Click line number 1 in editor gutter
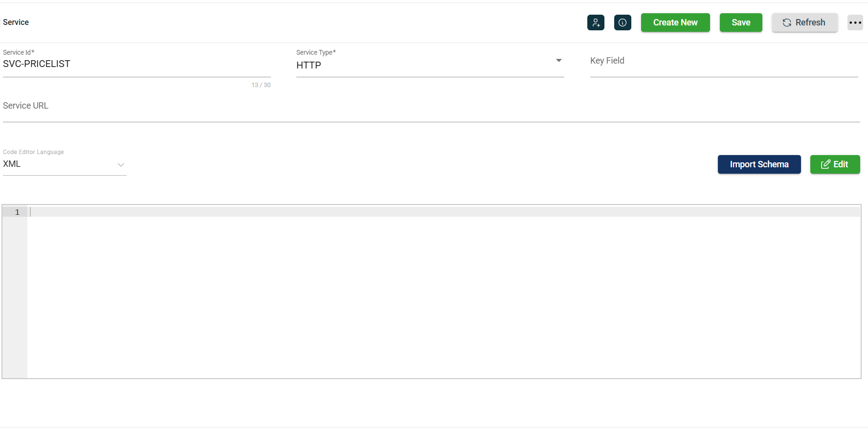The image size is (868, 429). tap(17, 212)
